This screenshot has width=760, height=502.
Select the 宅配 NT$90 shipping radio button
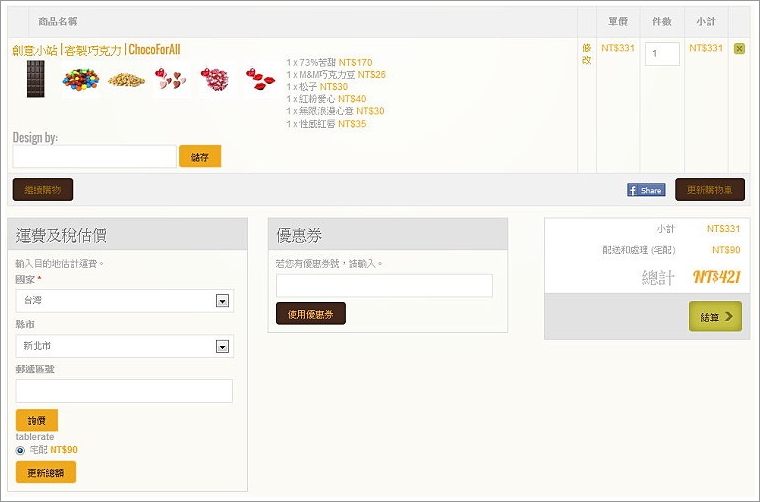click(x=20, y=450)
